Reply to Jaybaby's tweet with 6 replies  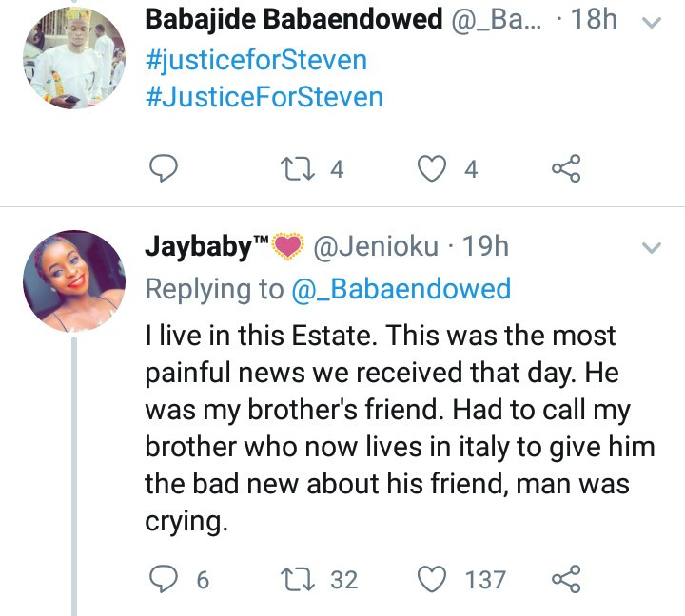pos(164,579)
